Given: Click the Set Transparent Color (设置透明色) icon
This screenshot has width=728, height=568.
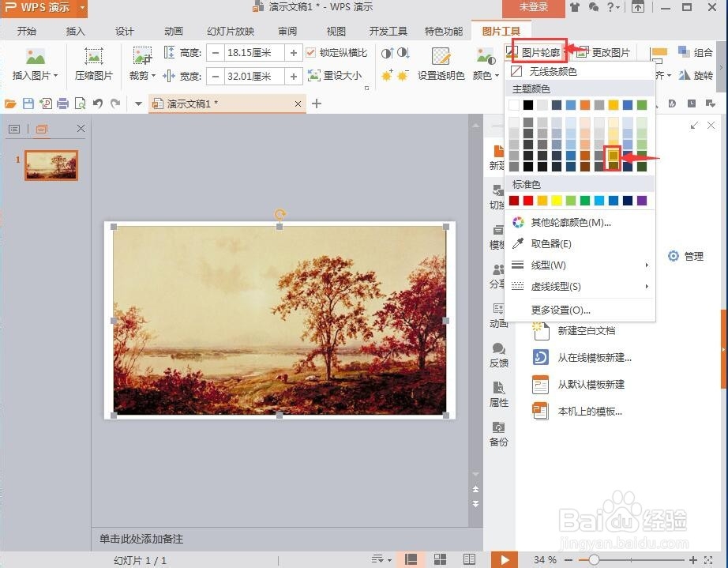Looking at the screenshot, I should 440,56.
